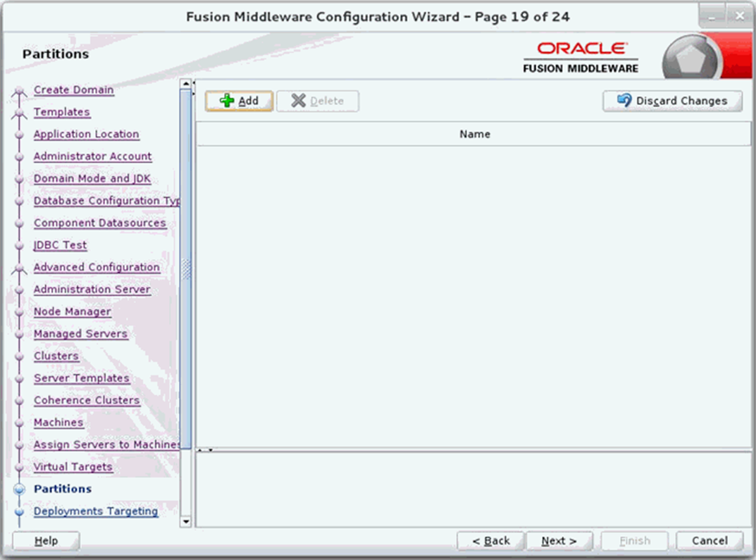The height and width of the screenshot is (560, 756).
Task: Open the JDBC Test page
Action: click(x=60, y=244)
